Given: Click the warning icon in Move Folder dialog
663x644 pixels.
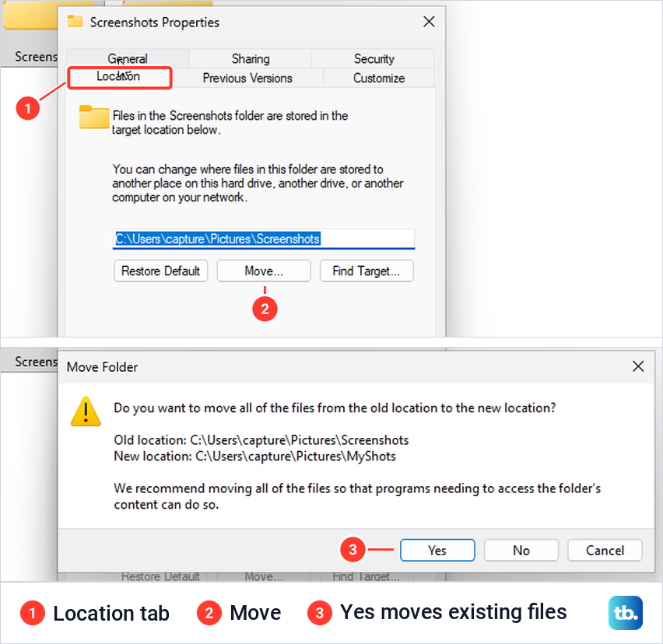Looking at the screenshot, I should [x=86, y=411].
